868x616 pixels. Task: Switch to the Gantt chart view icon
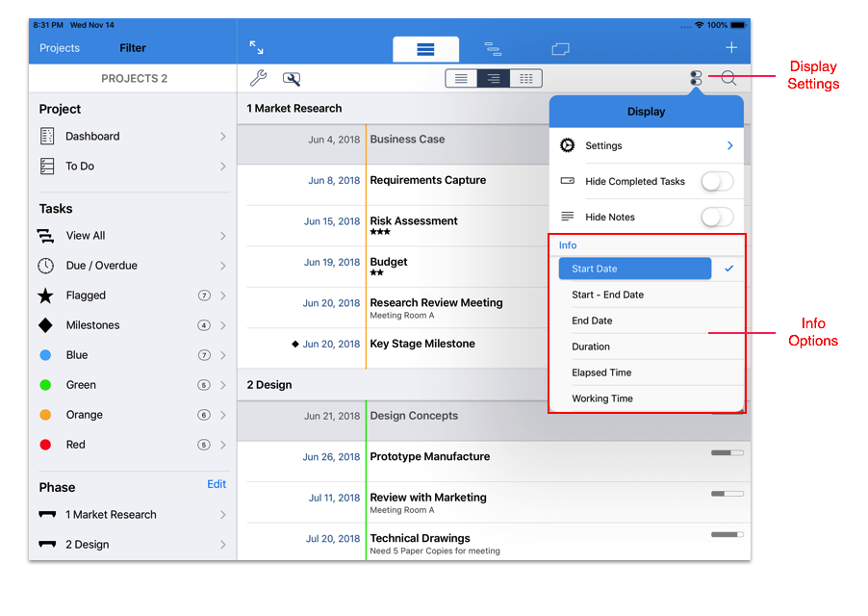493,48
